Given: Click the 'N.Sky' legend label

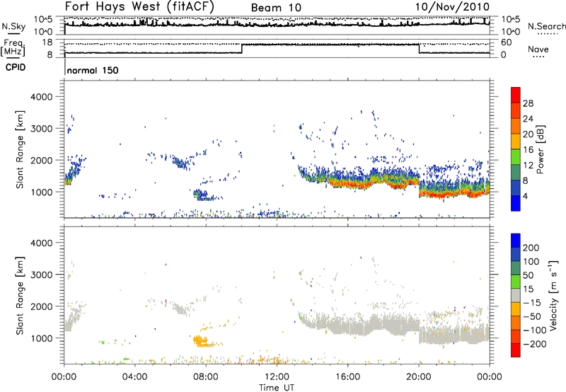Looking at the screenshot, I should click(x=13, y=26).
